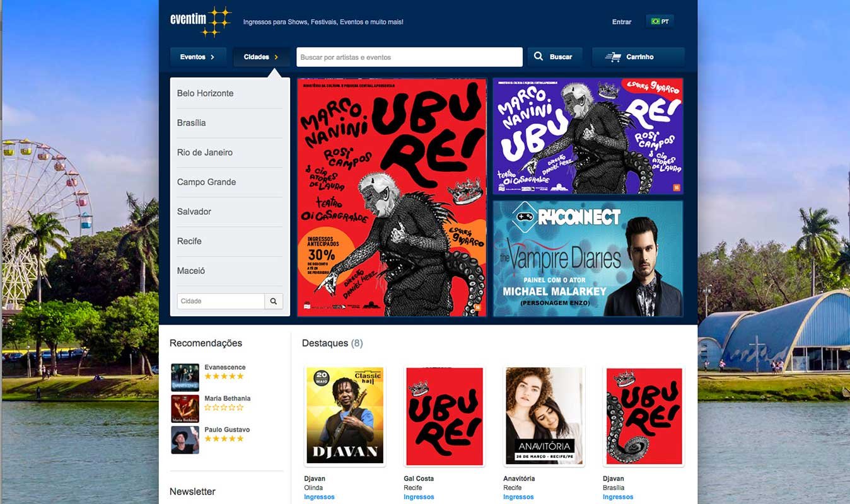This screenshot has height=504, width=850.
Task: Click the site tagline about Shows and Festivais
Action: (x=323, y=22)
